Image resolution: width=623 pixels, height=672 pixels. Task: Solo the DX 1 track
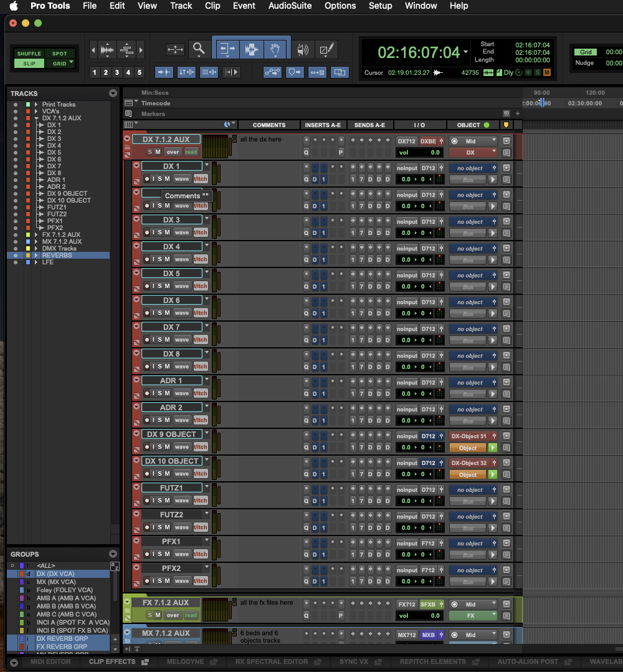click(x=159, y=179)
